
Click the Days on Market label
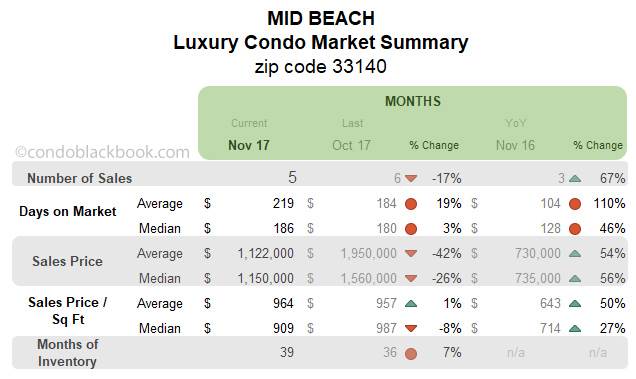click(67, 211)
